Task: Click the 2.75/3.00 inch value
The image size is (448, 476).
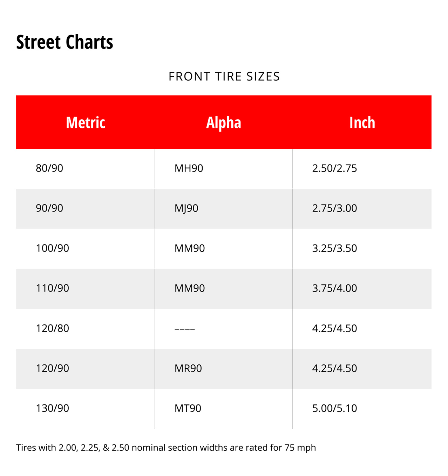Action: [334, 208]
